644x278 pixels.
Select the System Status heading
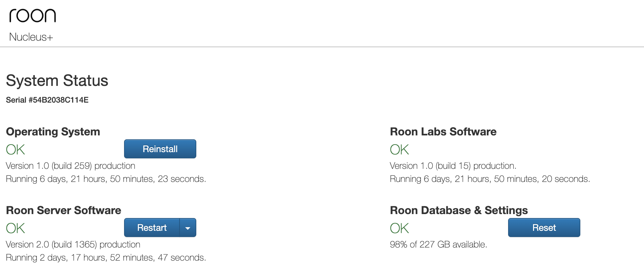point(57,81)
